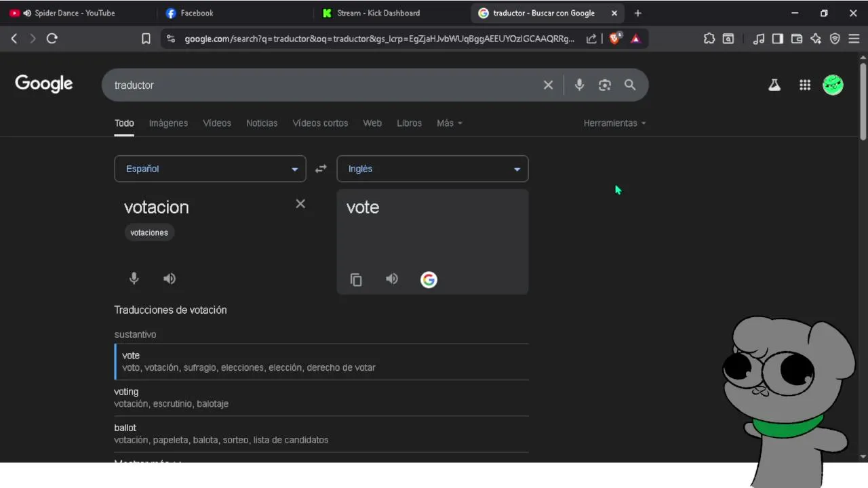Expand the Herramientas menu

pyautogui.click(x=615, y=123)
